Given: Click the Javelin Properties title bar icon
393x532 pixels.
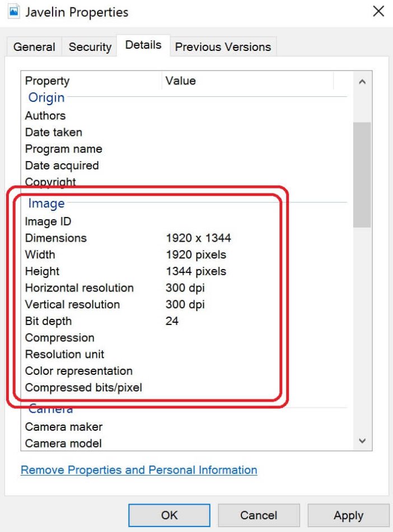Looking at the screenshot, I should 12,11.
